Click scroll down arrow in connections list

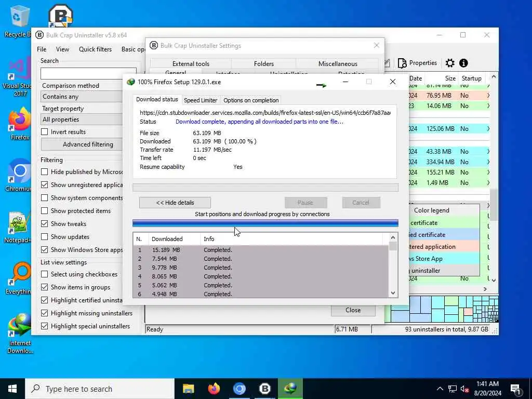pos(393,293)
